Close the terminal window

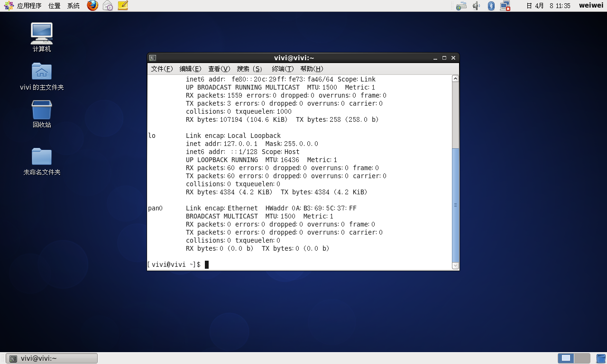coord(453,58)
